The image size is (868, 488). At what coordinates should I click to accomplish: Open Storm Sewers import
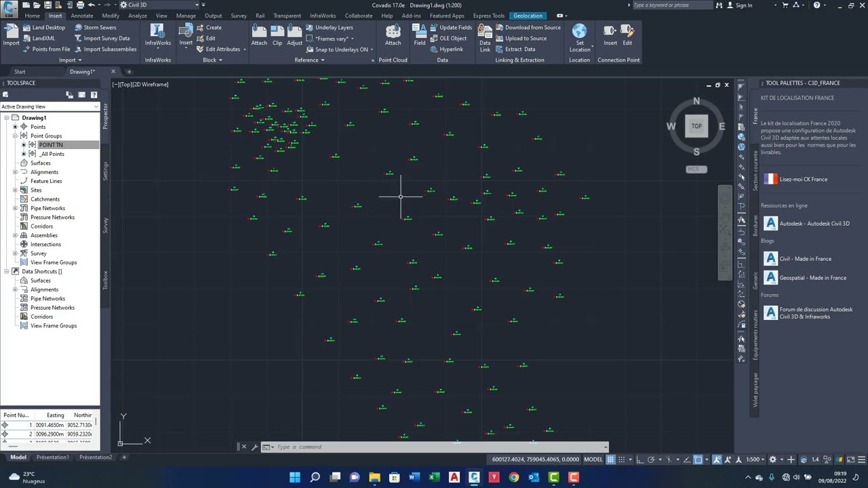(95, 28)
